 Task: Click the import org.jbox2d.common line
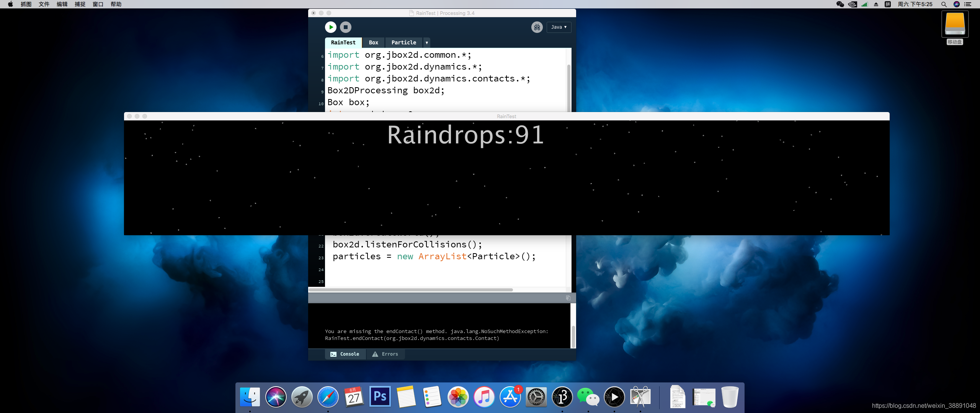coord(399,55)
